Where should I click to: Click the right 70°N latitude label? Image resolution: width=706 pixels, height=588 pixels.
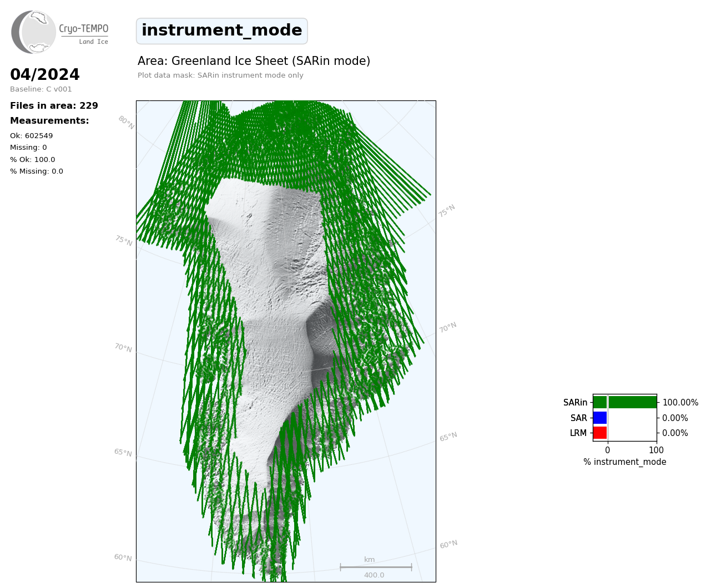(448, 327)
